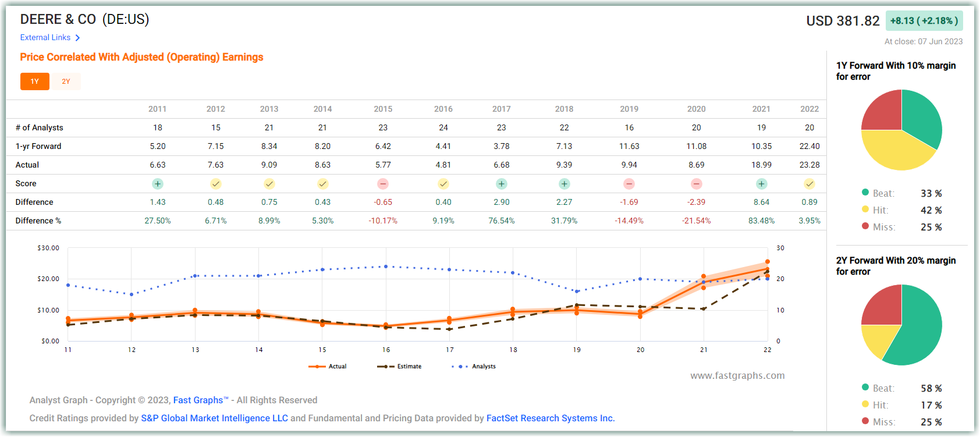Expand the External Links chevron
This screenshot has width=980, height=437.
click(x=77, y=38)
